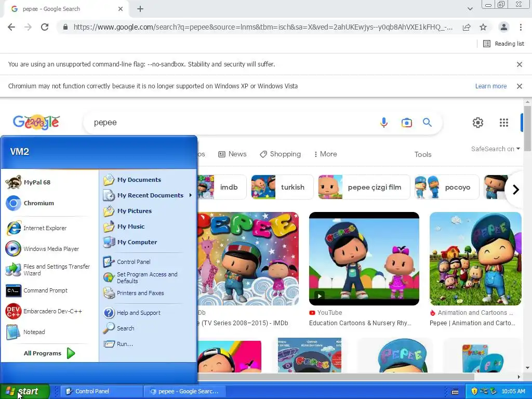Reload the page in Chromium
The image size is (532, 399).
coord(45,27)
